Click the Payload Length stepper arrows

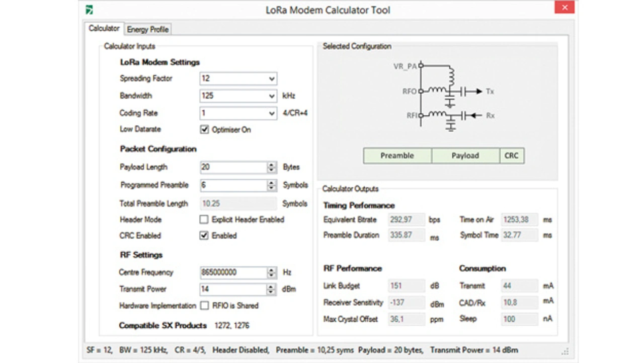(272, 168)
